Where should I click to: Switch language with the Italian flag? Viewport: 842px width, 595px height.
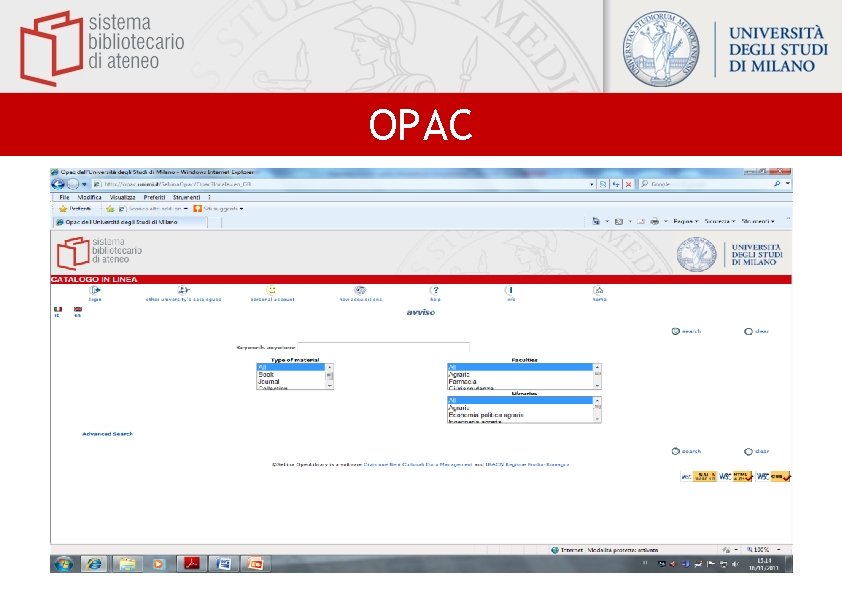click(58, 310)
